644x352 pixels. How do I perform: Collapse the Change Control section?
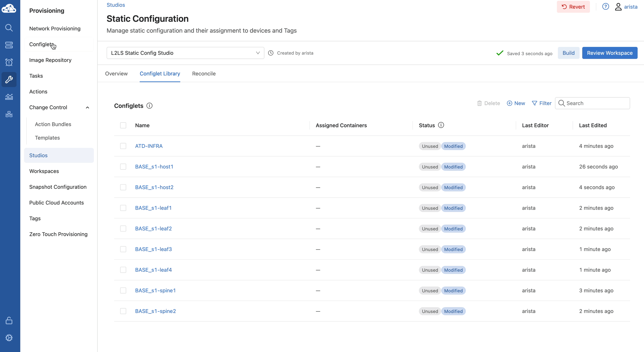click(x=88, y=107)
